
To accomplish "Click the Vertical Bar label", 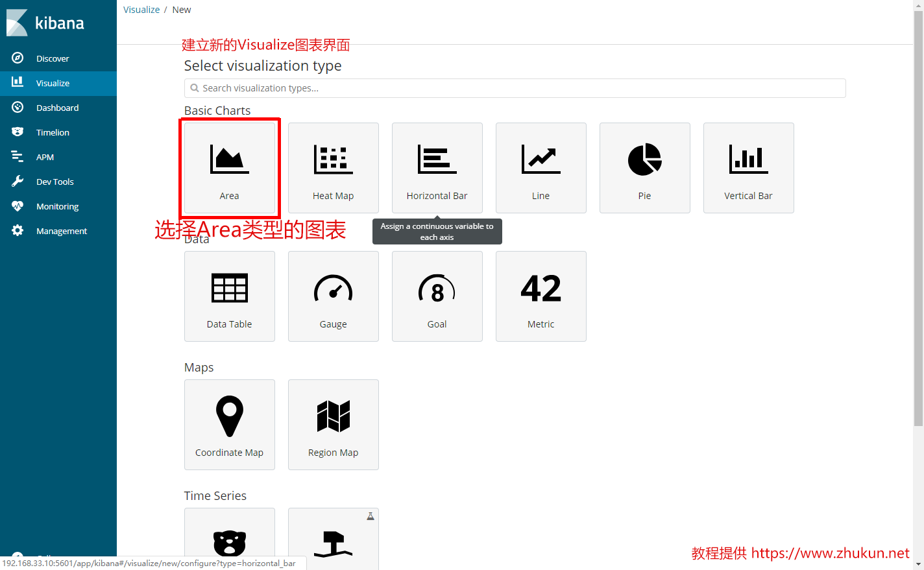I will tap(749, 196).
